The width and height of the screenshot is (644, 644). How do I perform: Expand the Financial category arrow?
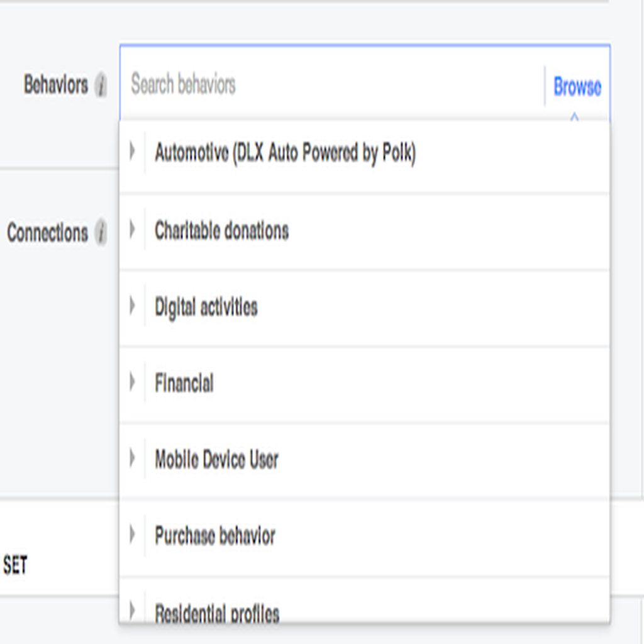point(132,382)
